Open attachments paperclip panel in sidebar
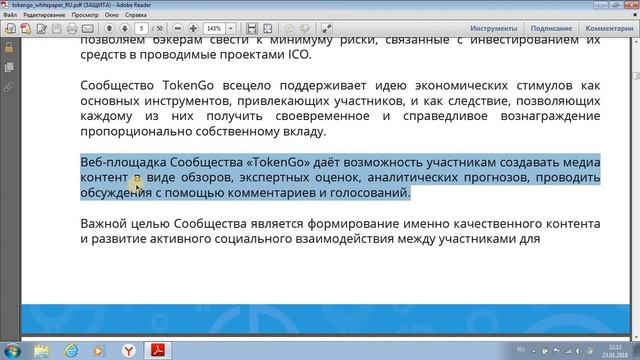The image size is (640, 360). pyautogui.click(x=9, y=87)
